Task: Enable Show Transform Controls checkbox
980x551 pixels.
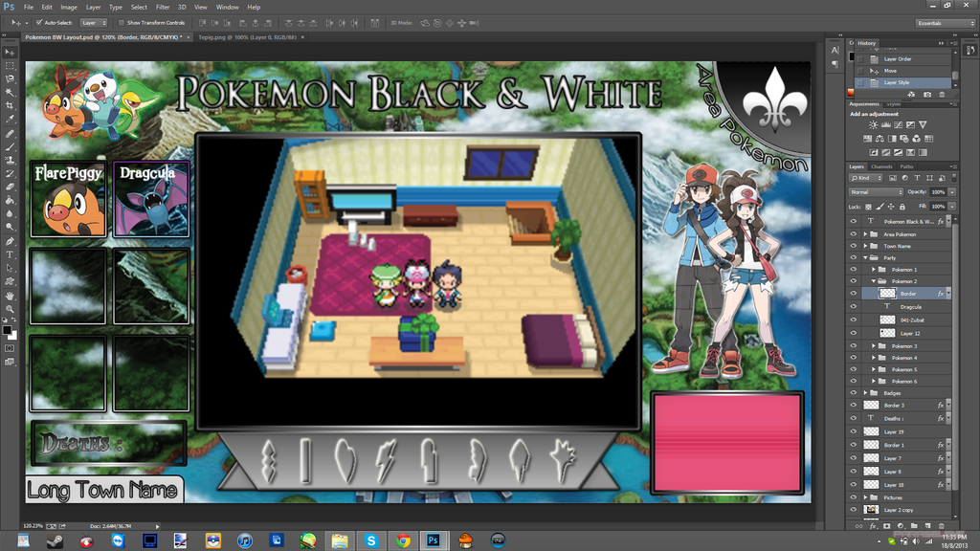Action: (122, 23)
